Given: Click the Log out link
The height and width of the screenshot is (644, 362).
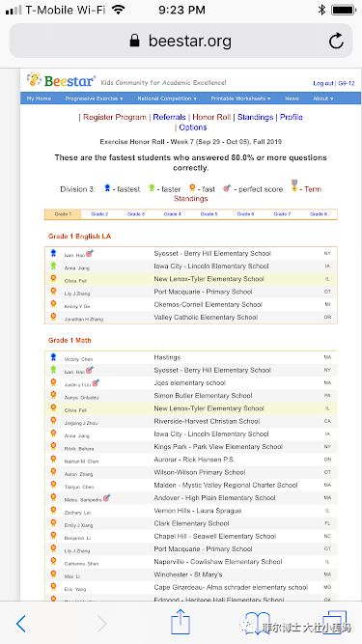Looking at the screenshot, I should pyautogui.click(x=323, y=83).
